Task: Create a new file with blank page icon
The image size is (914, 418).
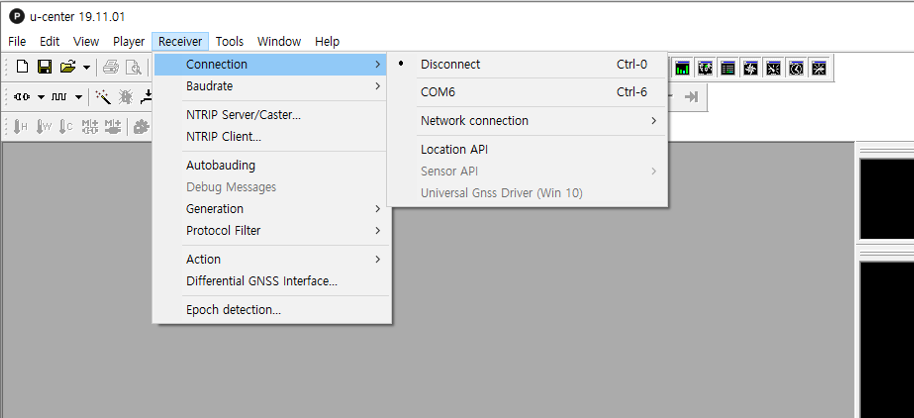Action: point(22,67)
